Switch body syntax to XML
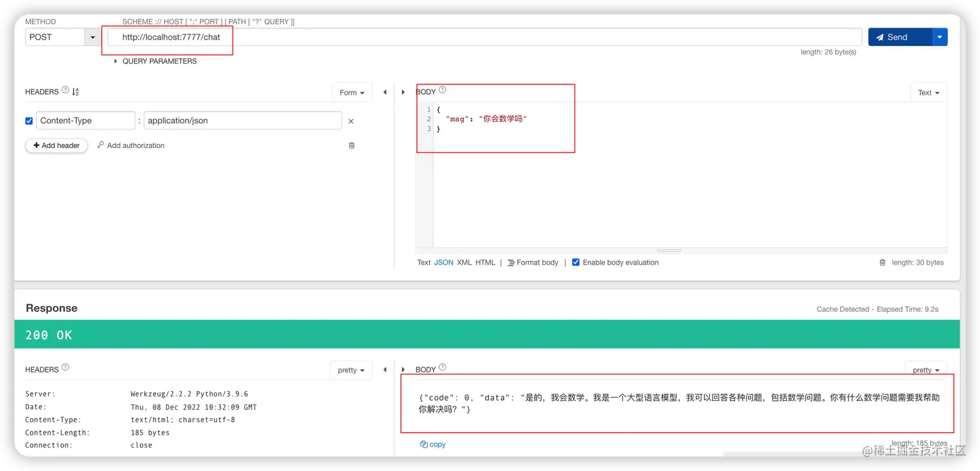980x471 pixels. tap(465, 263)
